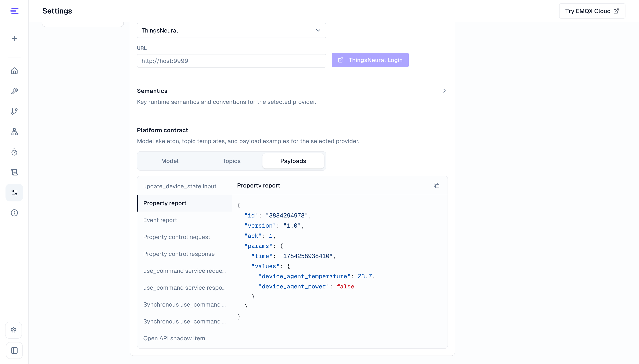
Task: Toggle the main menu hamburger icon
Action: click(14, 11)
